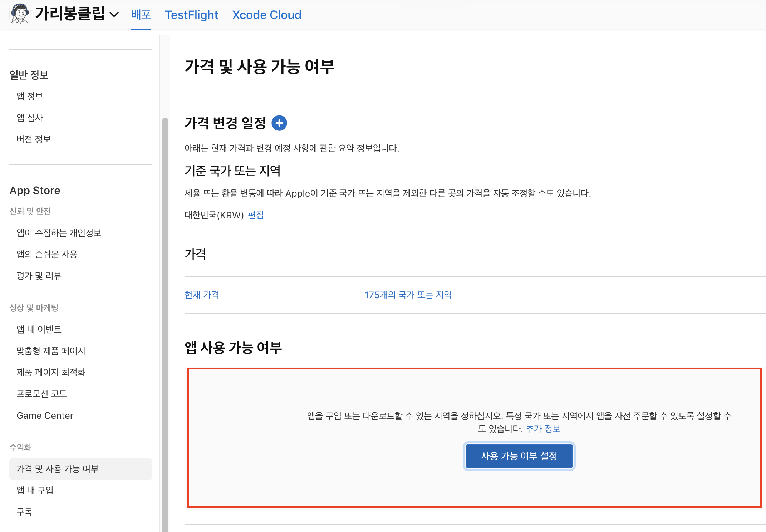Image resolution: width=766 pixels, height=532 pixels.
Task: Go to 평가 및 리뷰 in sidebar
Action: [x=39, y=276]
